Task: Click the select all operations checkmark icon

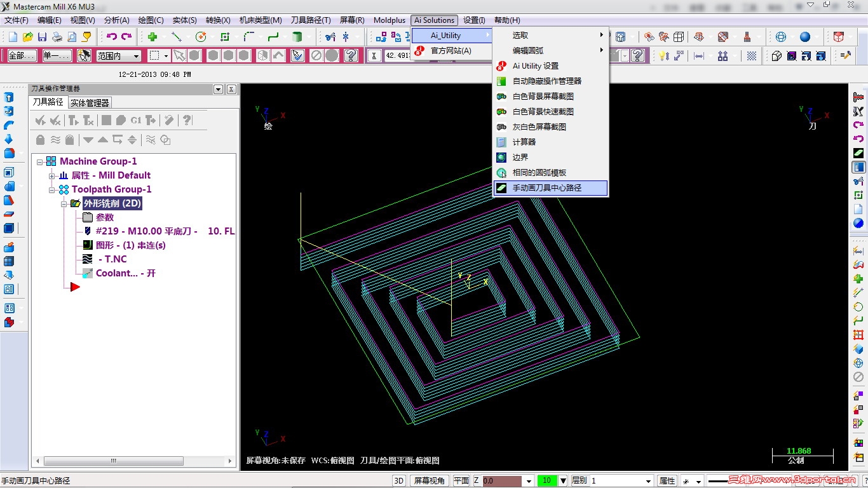Action: (41, 120)
